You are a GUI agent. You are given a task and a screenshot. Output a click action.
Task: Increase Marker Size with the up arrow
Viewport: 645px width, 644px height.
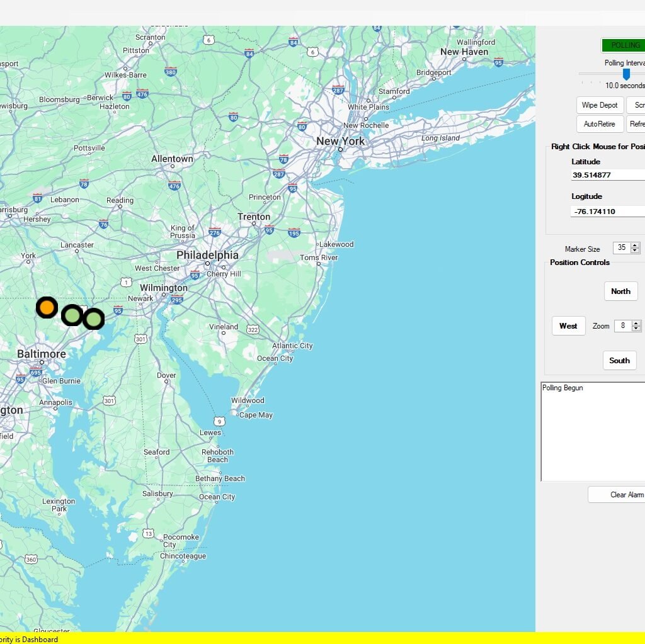point(635,245)
